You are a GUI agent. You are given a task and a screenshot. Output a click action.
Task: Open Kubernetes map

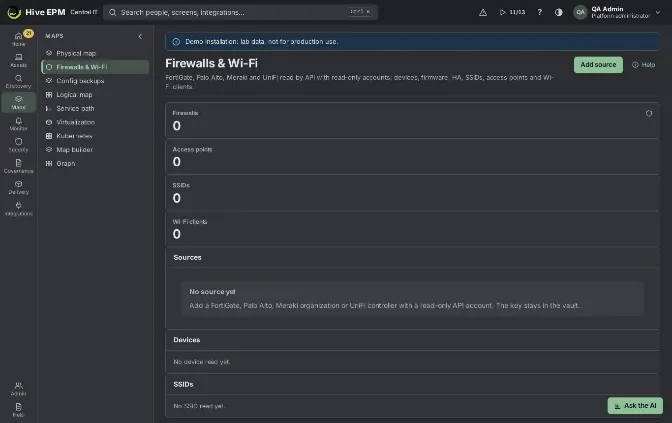[x=95, y=136]
